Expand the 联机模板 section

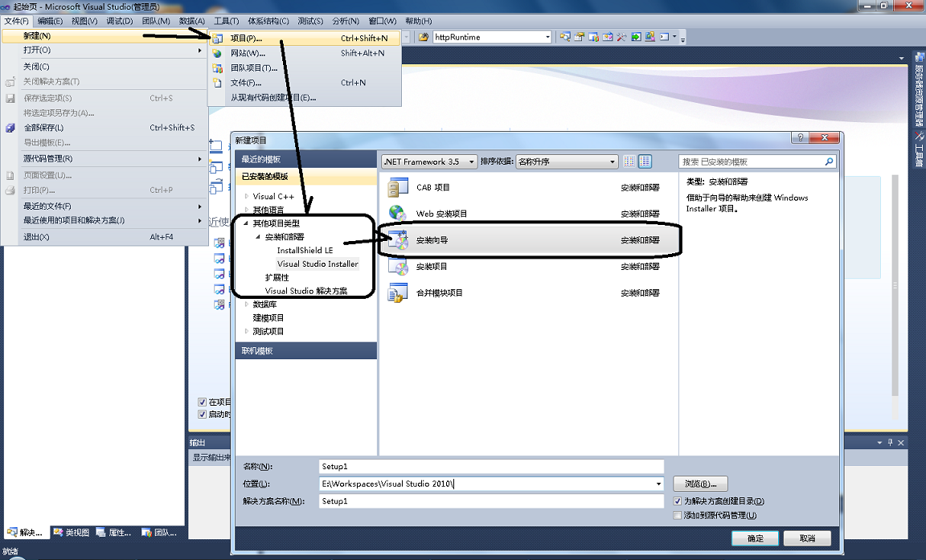click(306, 350)
